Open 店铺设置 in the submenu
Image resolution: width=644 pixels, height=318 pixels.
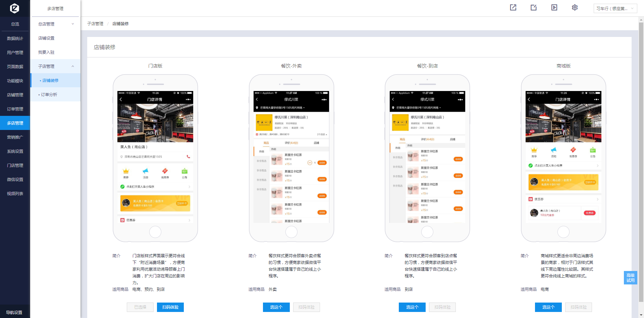point(46,38)
